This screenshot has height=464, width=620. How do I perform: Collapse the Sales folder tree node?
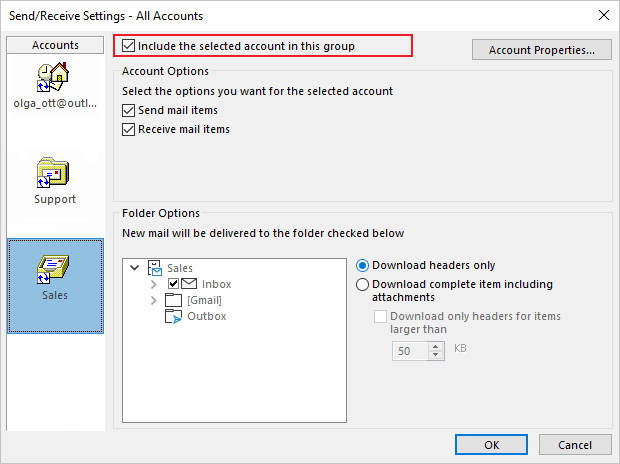134,268
